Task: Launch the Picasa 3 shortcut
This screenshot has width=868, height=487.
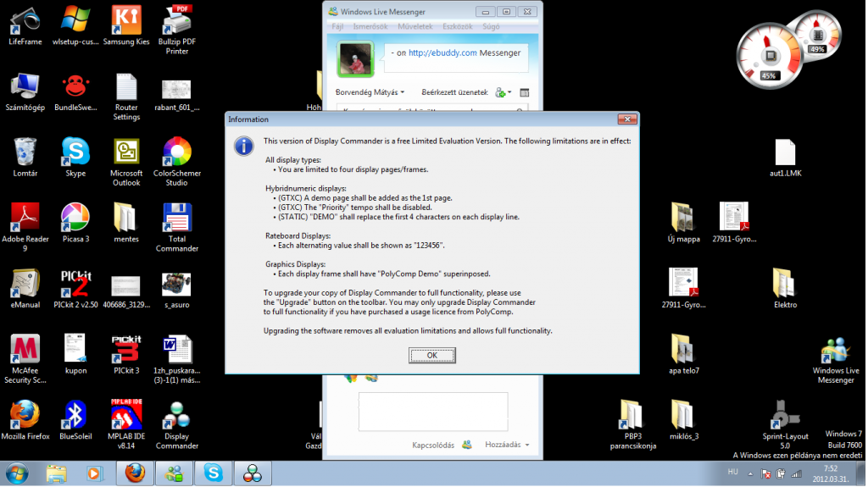Action: [75, 224]
